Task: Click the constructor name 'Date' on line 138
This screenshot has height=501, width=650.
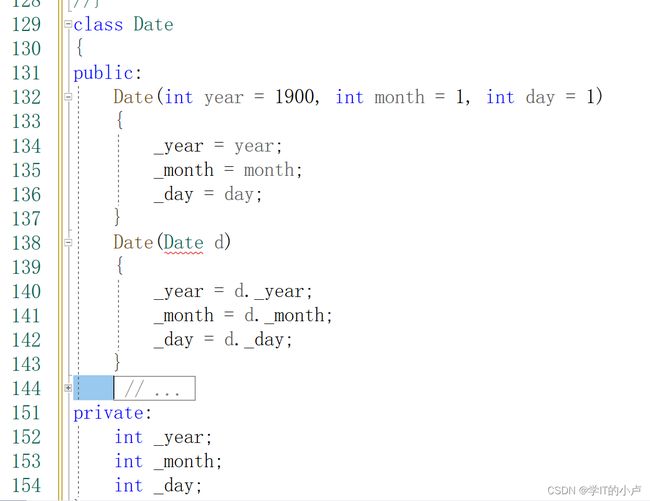Action: pyautogui.click(x=133, y=242)
